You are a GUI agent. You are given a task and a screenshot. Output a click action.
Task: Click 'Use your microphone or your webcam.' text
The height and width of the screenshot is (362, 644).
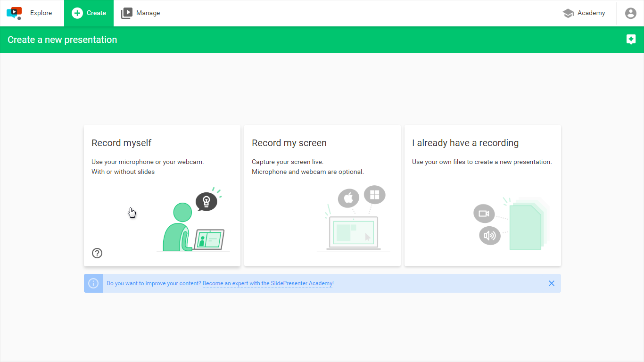pyautogui.click(x=148, y=162)
